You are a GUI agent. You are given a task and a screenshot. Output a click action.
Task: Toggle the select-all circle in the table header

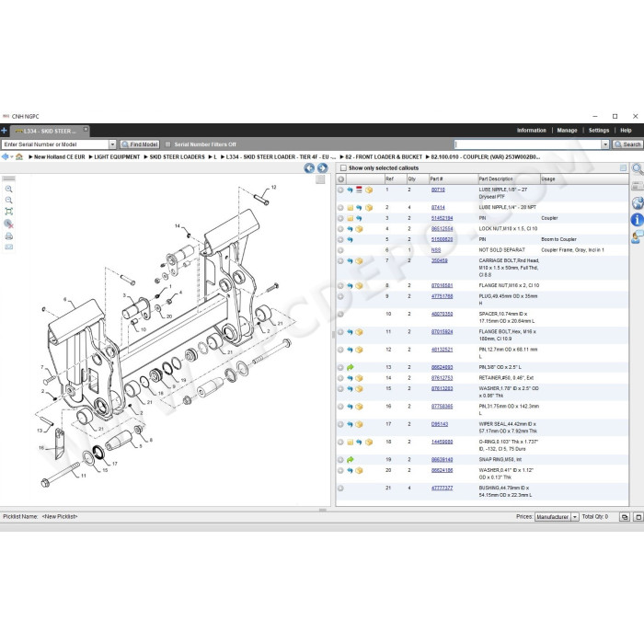point(340,179)
